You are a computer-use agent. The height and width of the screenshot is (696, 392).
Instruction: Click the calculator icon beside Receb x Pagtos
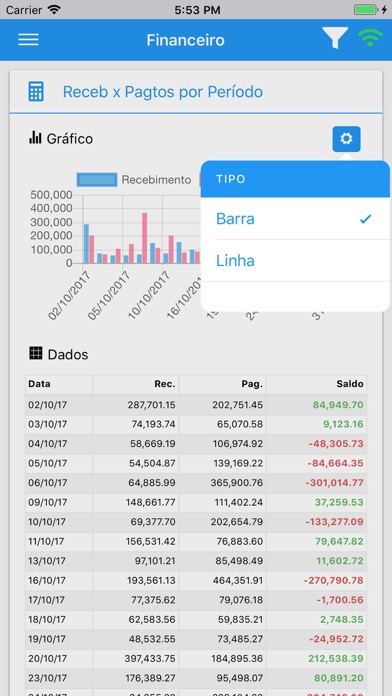coord(36,92)
